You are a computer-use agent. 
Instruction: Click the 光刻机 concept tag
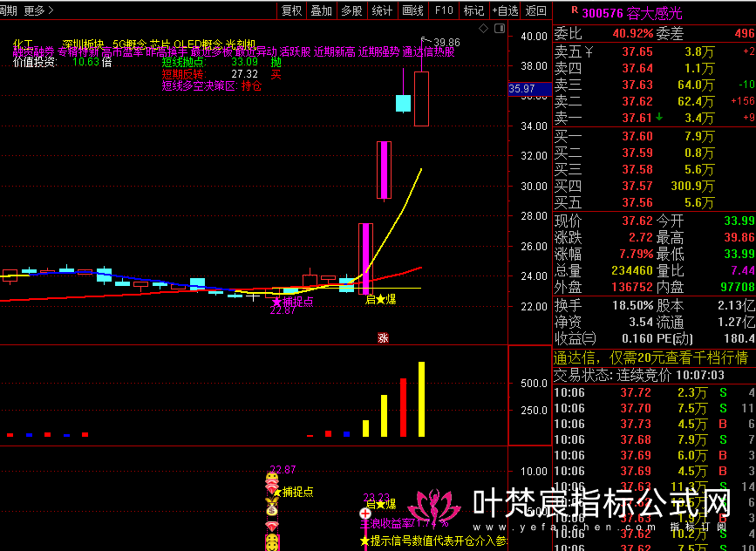tap(240, 44)
